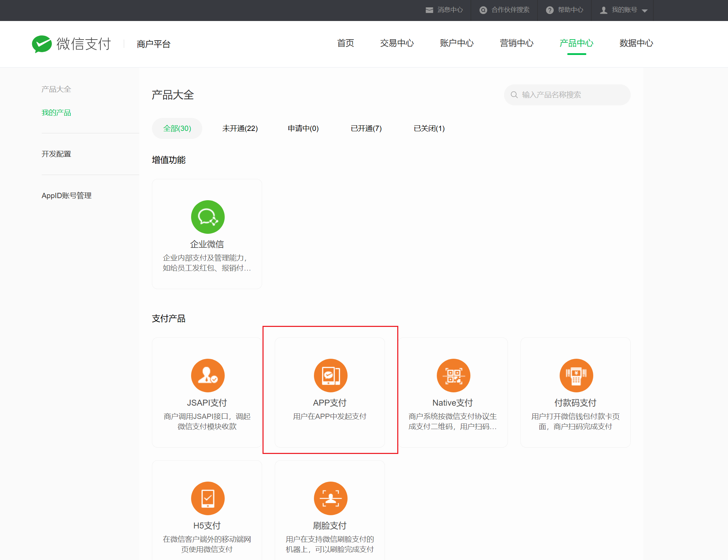Viewport: 728px width, 560px height.
Task: Click the JSAPI支付 orange icon
Action: point(208,376)
